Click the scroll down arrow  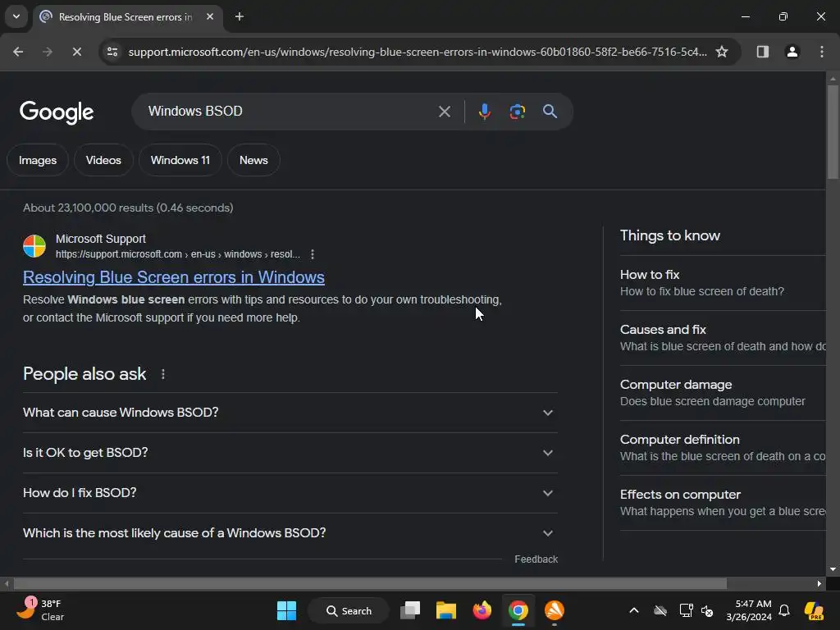(x=833, y=569)
